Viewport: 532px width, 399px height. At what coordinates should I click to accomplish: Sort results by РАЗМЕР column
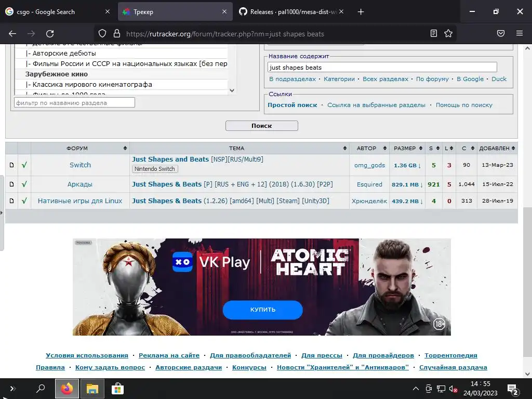pos(407,148)
